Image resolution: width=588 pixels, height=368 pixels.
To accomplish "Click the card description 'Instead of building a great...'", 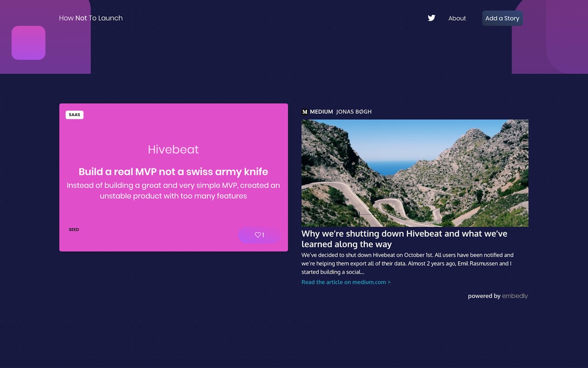I will point(173,191).
